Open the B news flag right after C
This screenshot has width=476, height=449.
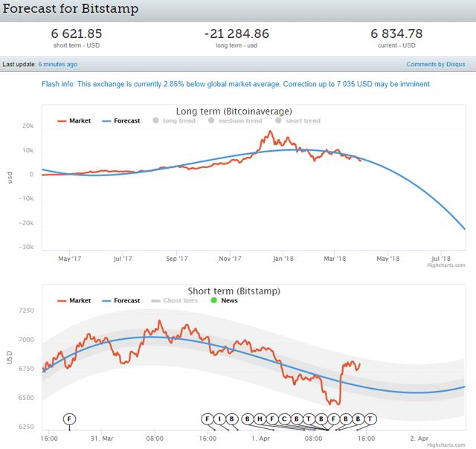(x=297, y=419)
